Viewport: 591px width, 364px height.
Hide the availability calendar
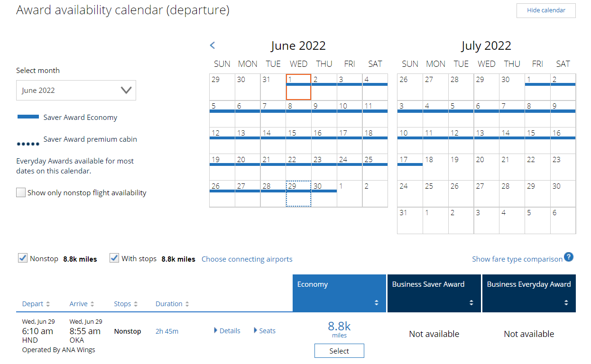tap(545, 10)
